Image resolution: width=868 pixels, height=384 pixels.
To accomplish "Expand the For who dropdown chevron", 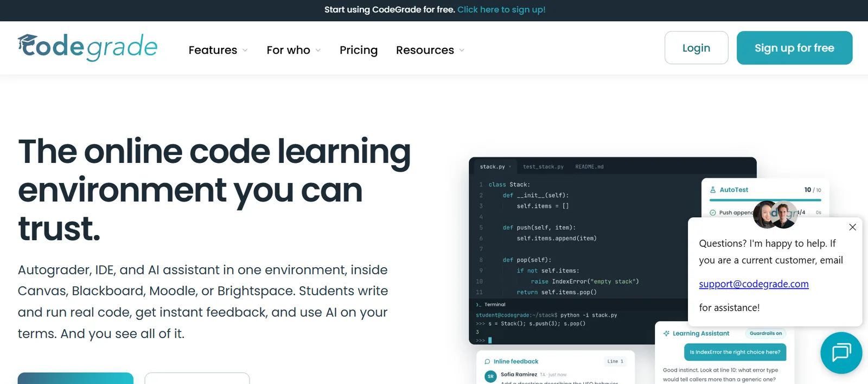I will click(x=318, y=50).
